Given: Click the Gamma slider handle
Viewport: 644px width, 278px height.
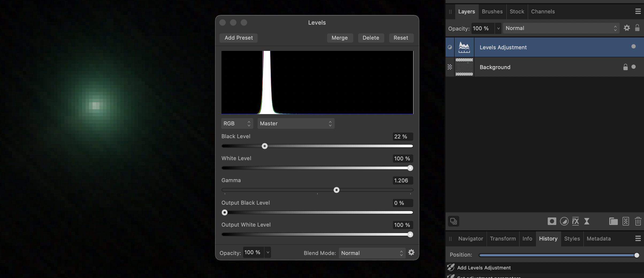Looking at the screenshot, I should coord(336,190).
